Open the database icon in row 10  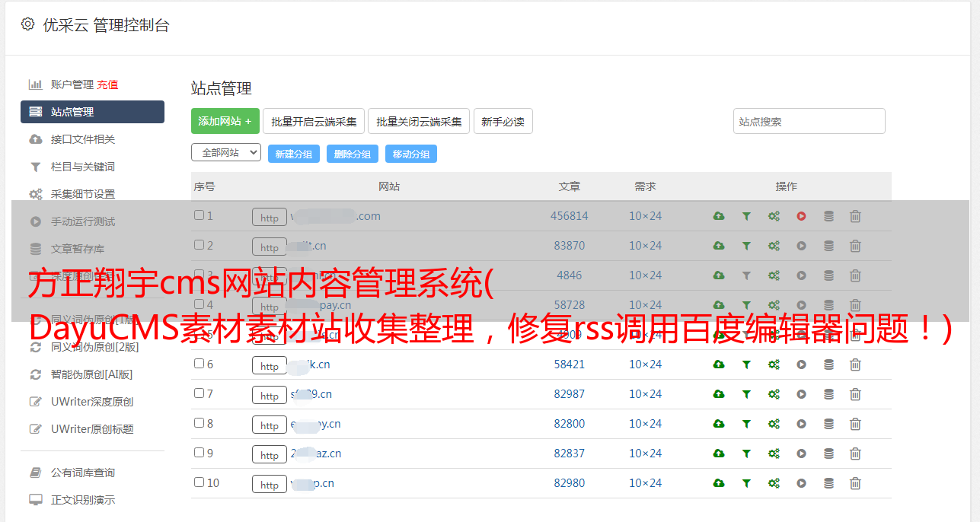pyautogui.click(x=828, y=483)
